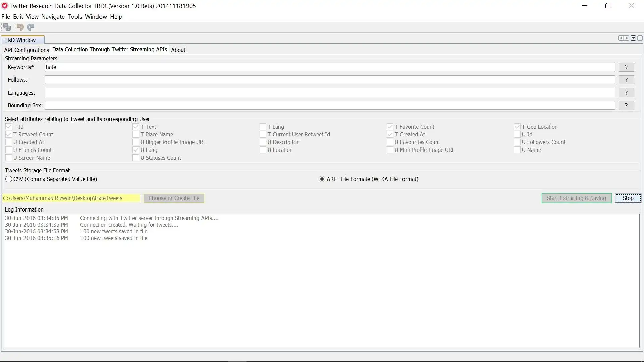Image resolution: width=644 pixels, height=362 pixels.
Task: Click the Keywords input field
Action: pyautogui.click(x=329, y=67)
